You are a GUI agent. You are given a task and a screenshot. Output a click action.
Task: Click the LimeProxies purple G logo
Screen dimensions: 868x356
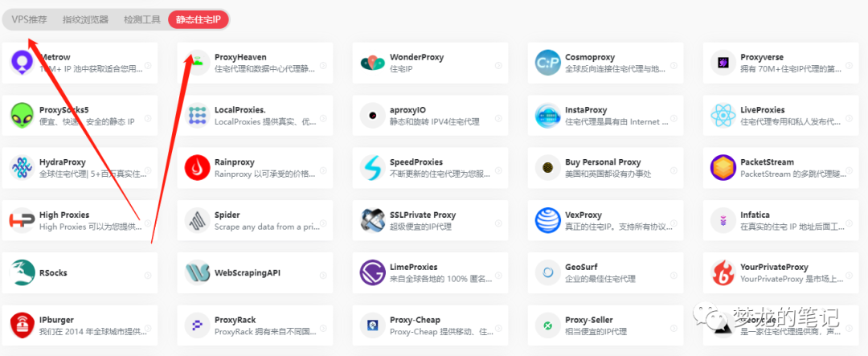click(x=373, y=272)
